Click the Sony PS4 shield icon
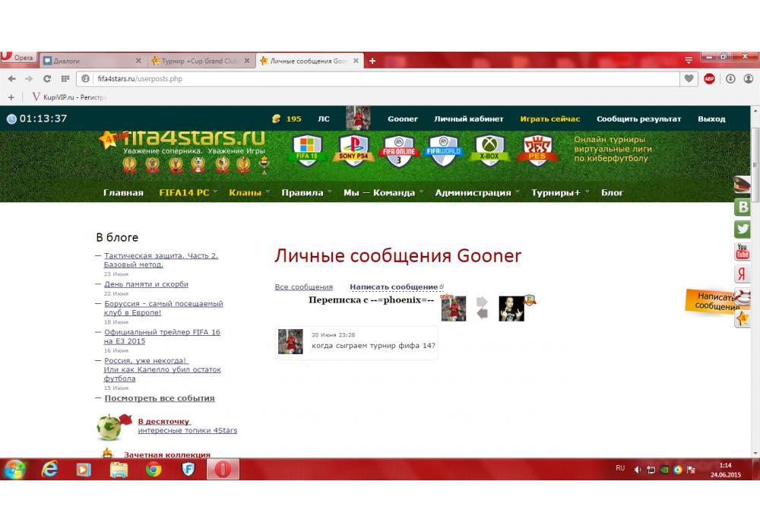760x532 pixels. coord(353,150)
